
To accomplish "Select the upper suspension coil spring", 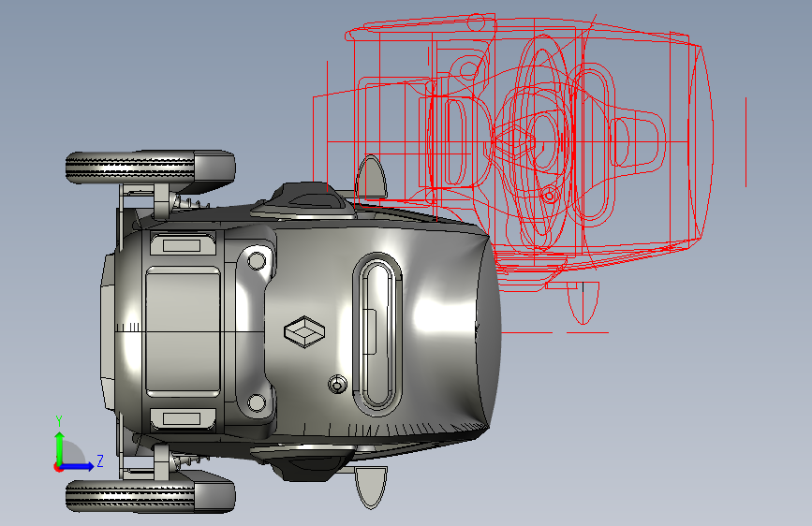I will (190, 202).
